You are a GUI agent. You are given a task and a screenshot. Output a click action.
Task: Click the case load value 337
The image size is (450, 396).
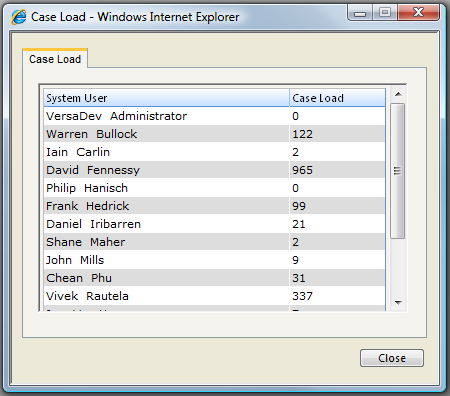(303, 296)
